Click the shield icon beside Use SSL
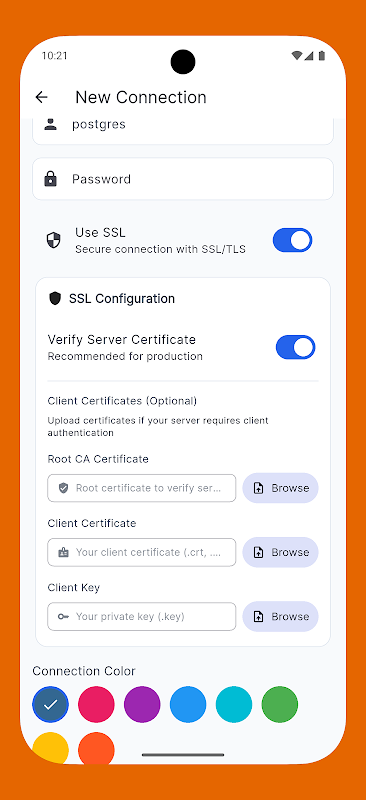 (x=54, y=240)
